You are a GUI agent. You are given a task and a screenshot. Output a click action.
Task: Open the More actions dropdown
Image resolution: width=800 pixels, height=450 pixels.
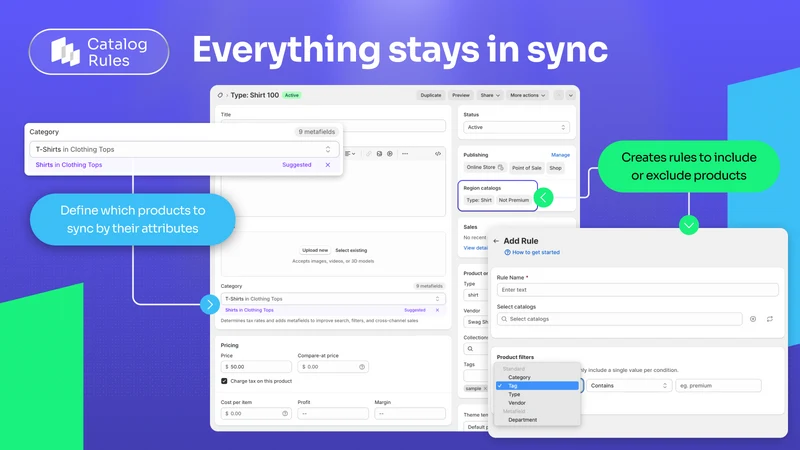tap(528, 95)
